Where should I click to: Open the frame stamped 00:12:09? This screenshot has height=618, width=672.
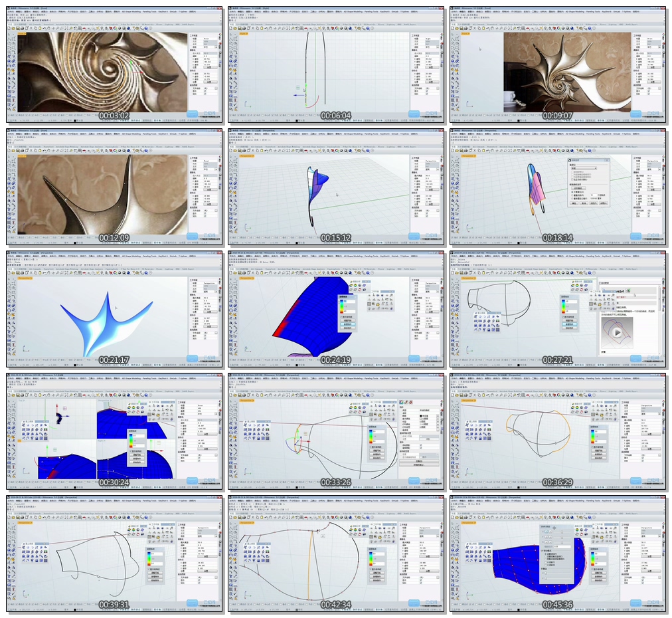click(x=114, y=187)
